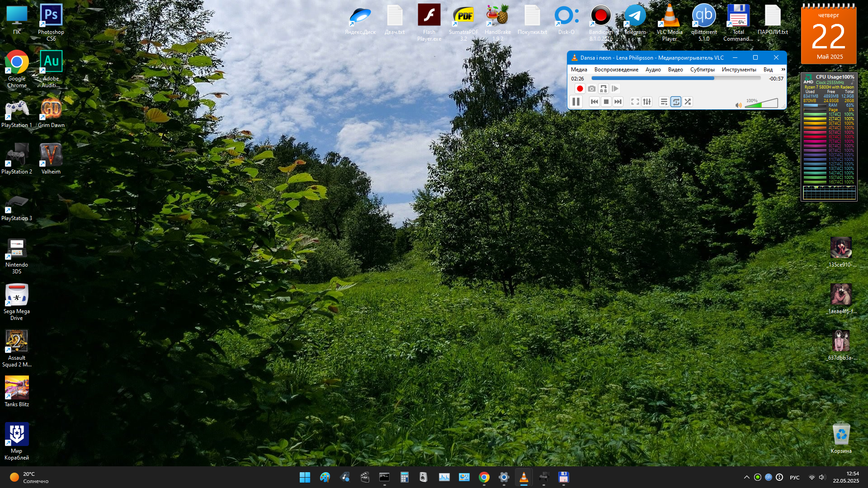Open the РУС input language switcher
868x488 pixels.
click(x=794, y=478)
